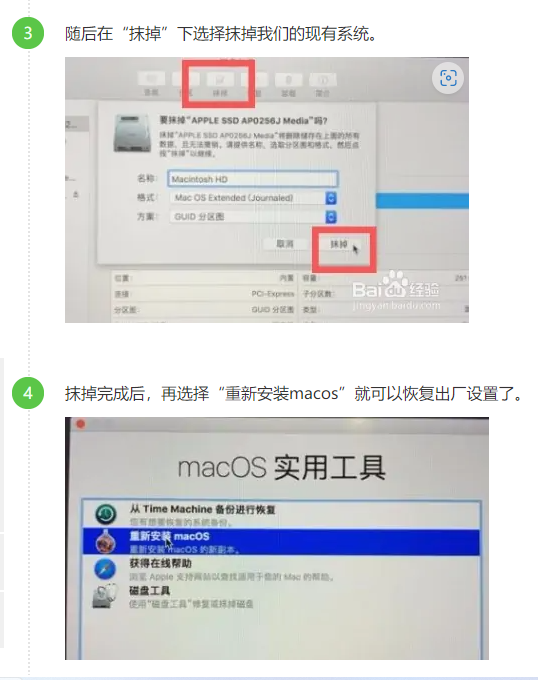Click the Time Machine restore icon
Image resolution: width=538 pixels, height=680 pixels.
105,514
